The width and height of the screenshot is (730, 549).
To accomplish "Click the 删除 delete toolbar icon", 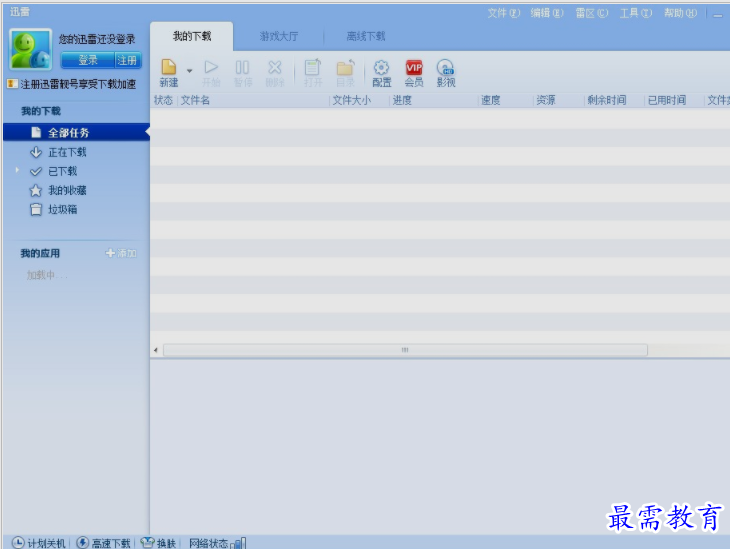I will [275, 73].
